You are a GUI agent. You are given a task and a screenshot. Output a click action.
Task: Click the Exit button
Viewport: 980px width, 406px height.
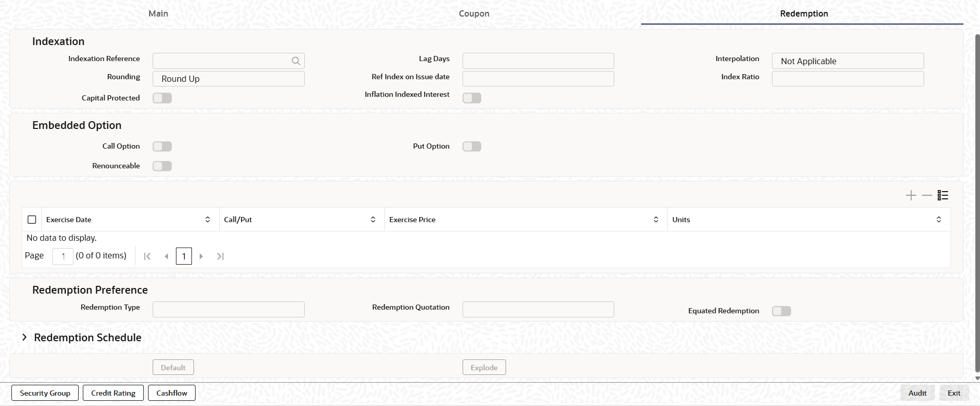tap(954, 393)
